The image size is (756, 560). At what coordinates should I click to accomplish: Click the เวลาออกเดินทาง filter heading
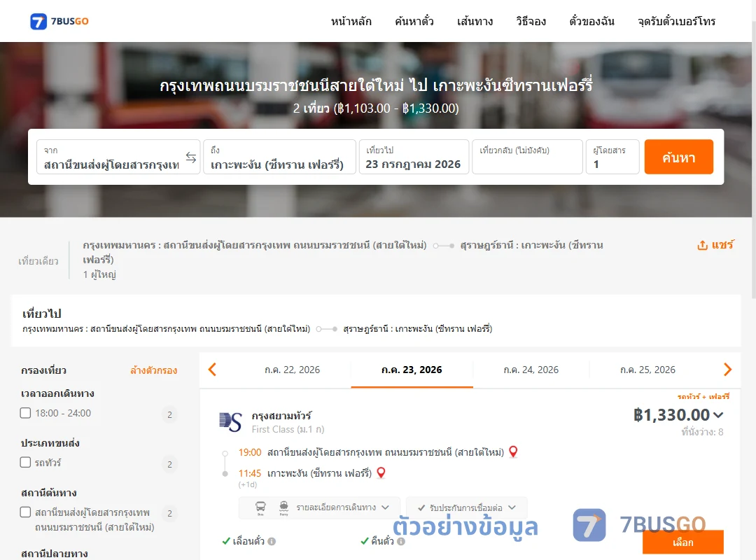pos(57,393)
